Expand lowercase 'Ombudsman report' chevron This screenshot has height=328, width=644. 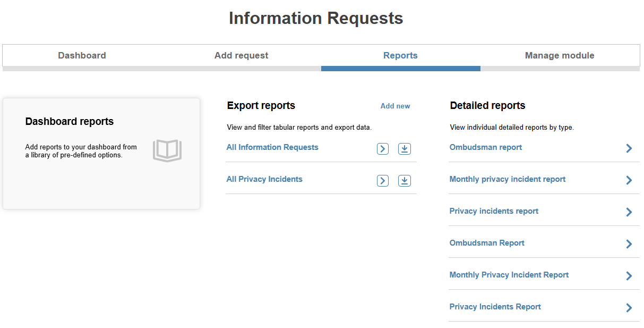(629, 148)
